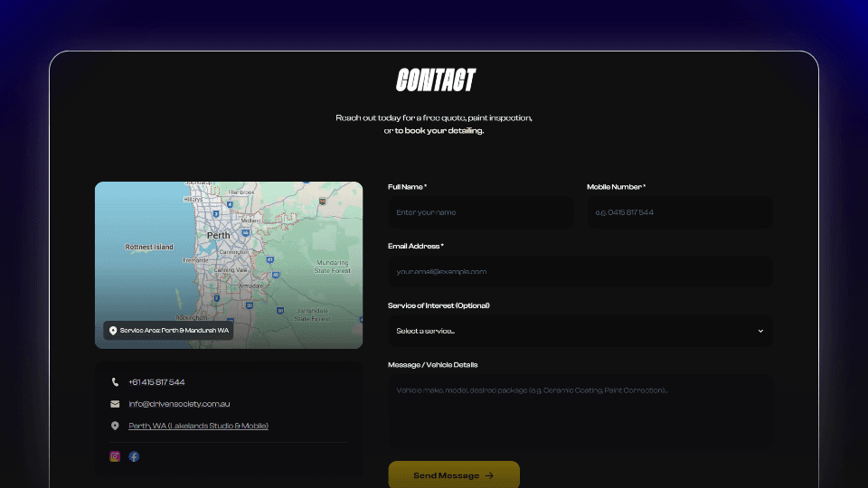The image size is (868, 488).
Task: Click the map pin in Service Area badge
Action: (113, 331)
